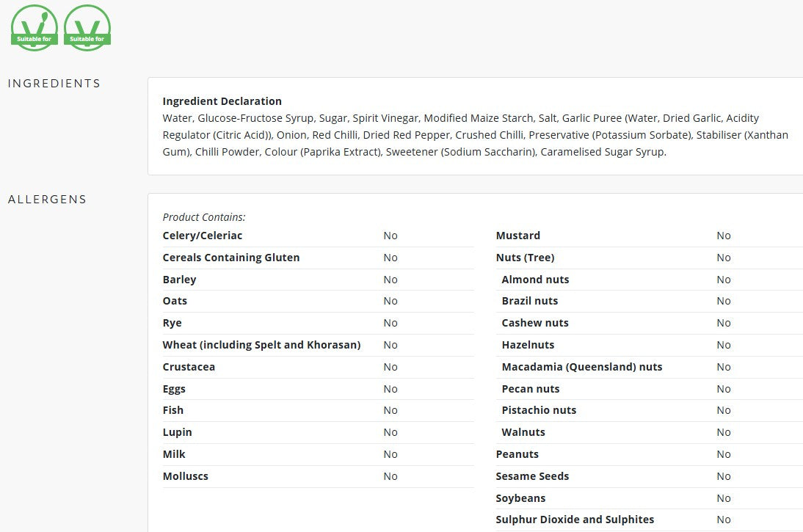Click the plain V suitability badge
This screenshot has width=803, height=532.
(x=87, y=28)
